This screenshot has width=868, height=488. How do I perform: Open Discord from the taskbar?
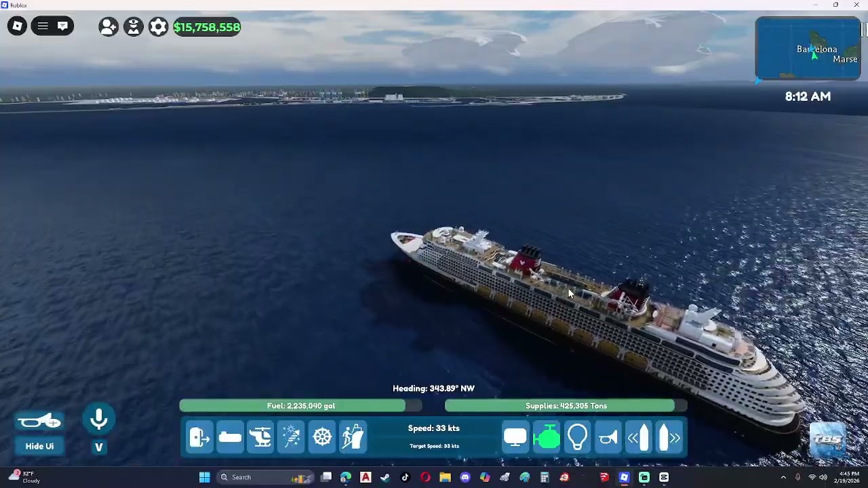coord(465,477)
